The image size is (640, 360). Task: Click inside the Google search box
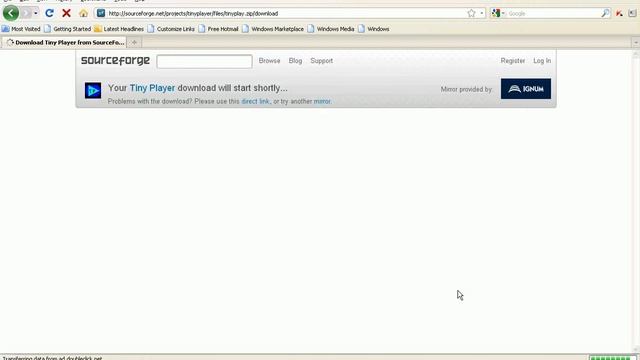point(553,13)
